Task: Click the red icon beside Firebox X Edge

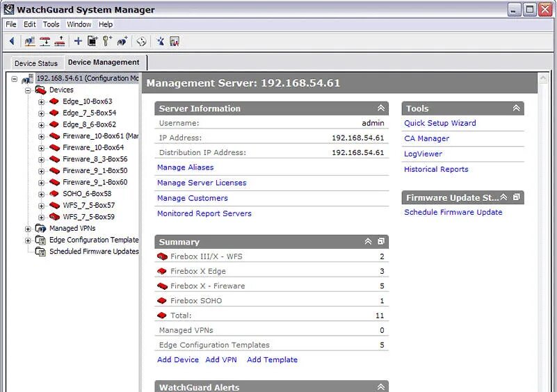Action: pyautogui.click(x=162, y=271)
